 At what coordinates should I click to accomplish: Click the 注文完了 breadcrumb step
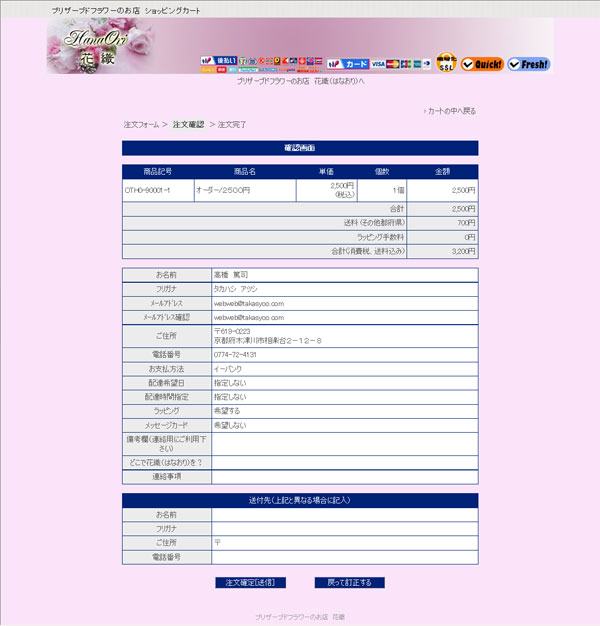click(232, 125)
